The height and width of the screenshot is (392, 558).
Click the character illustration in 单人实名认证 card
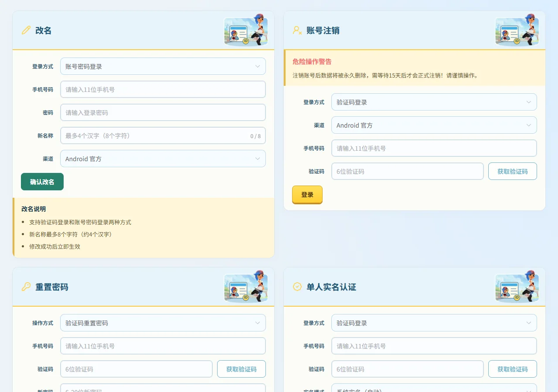coord(517,286)
